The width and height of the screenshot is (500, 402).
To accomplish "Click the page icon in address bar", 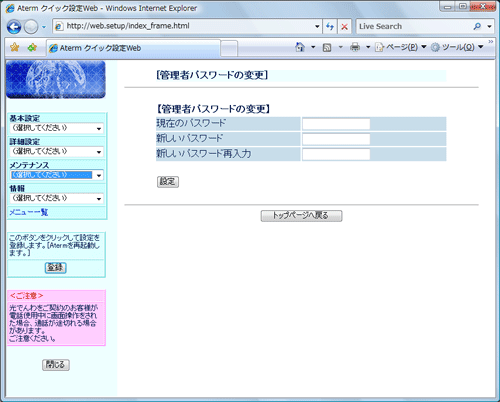I will coord(59,26).
